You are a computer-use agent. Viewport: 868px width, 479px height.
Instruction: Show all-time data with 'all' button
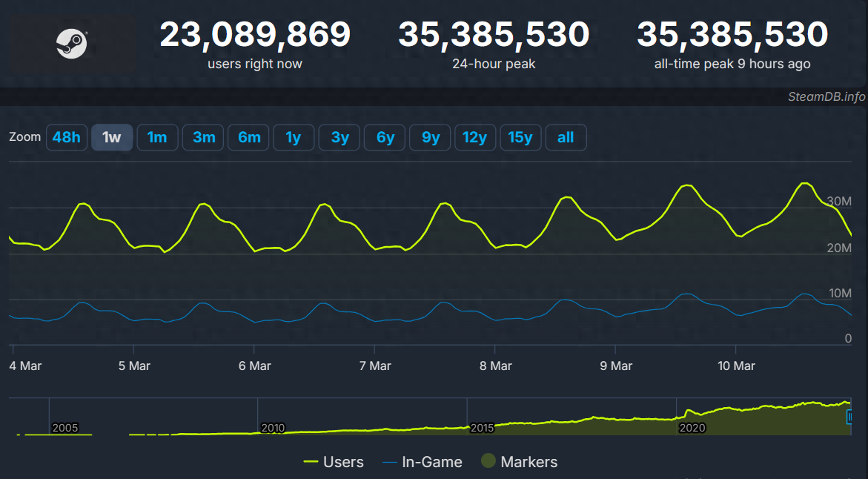(566, 137)
